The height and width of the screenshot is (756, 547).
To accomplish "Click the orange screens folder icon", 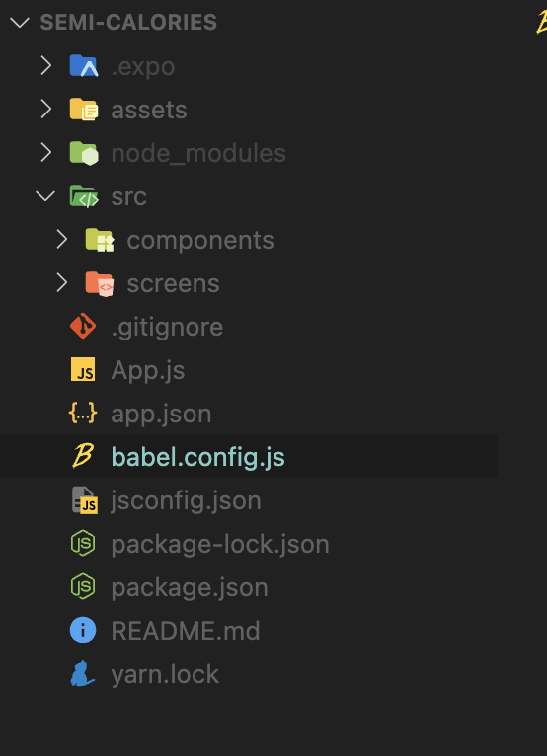I will pyautogui.click(x=100, y=283).
